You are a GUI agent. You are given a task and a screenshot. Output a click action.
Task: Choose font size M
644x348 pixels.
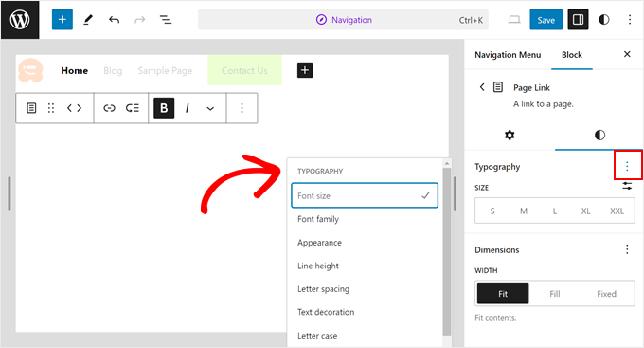point(524,211)
